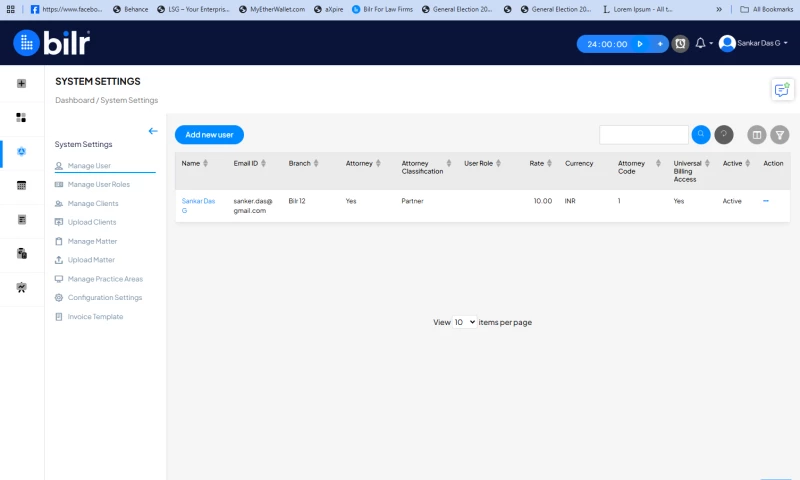Open the filter funnel icon
The height and width of the screenshot is (480, 800).
tap(780, 135)
